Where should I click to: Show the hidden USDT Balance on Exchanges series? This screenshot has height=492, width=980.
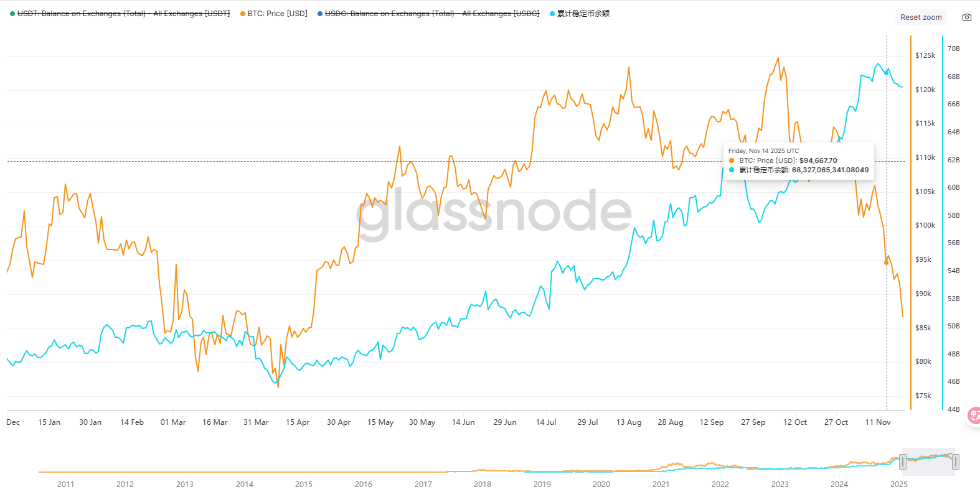point(123,14)
